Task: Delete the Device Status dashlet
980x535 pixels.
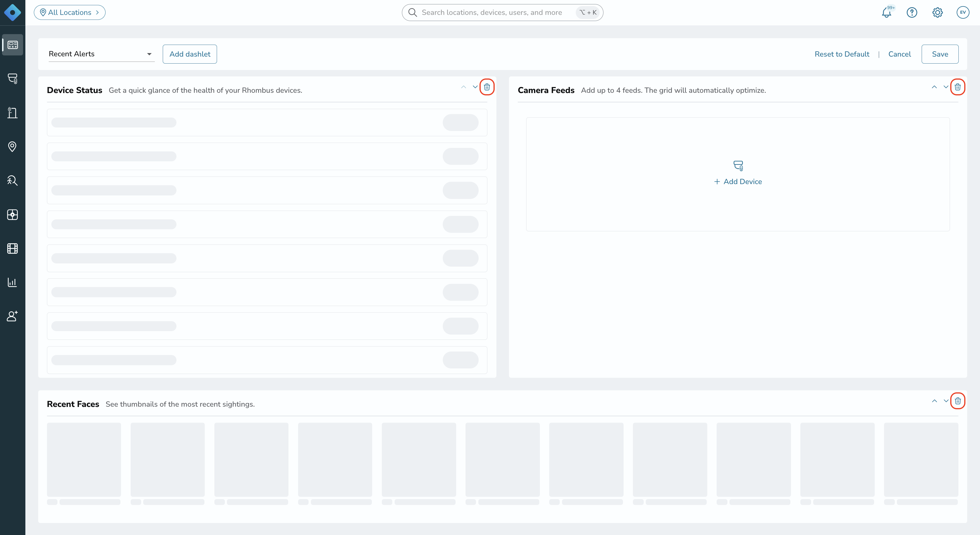Action: tap(487, 87)
